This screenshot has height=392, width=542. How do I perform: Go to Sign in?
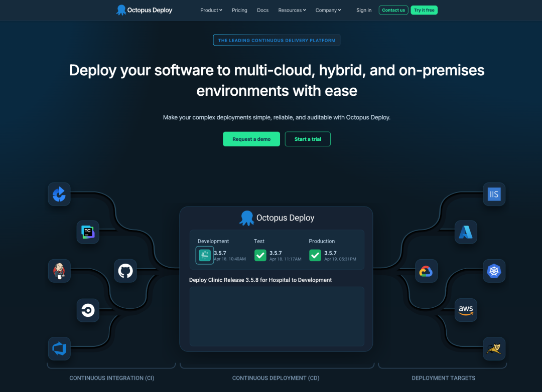[364, 11]
